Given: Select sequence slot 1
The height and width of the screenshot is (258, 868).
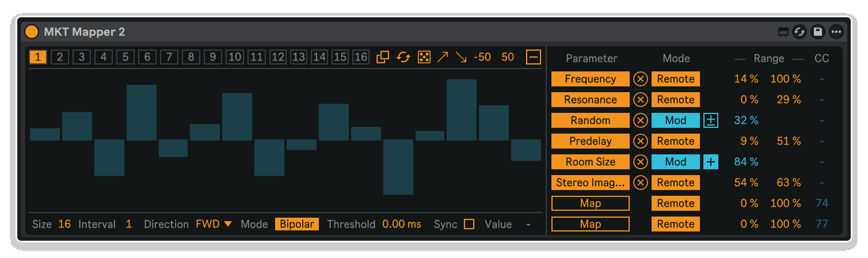Looking at the screenshot, I should point(38,57).
